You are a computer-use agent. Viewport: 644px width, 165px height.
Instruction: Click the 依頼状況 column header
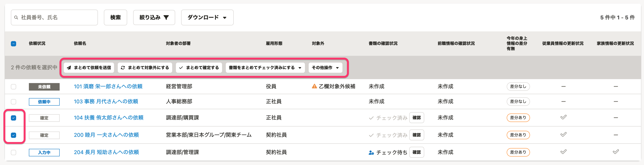tap(37, 44)
